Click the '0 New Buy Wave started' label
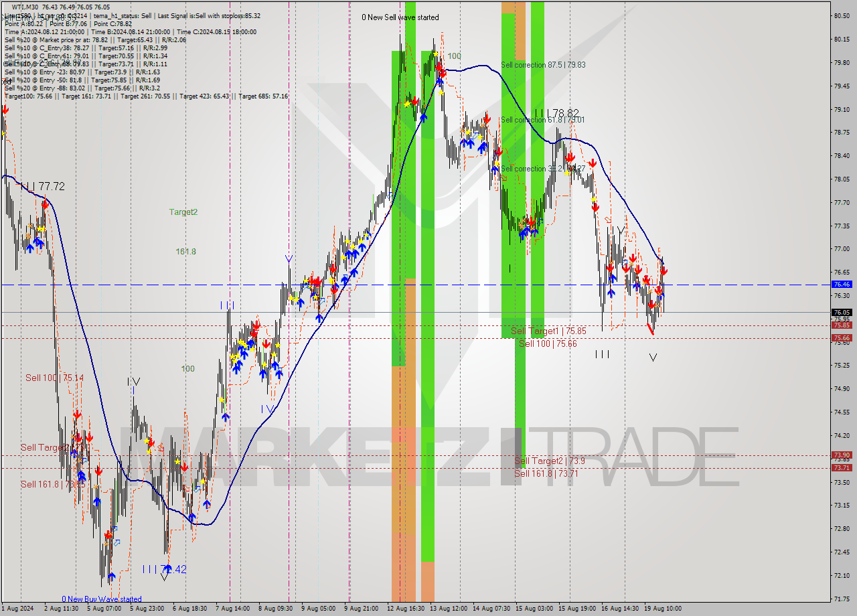 (x=102, y=599)
